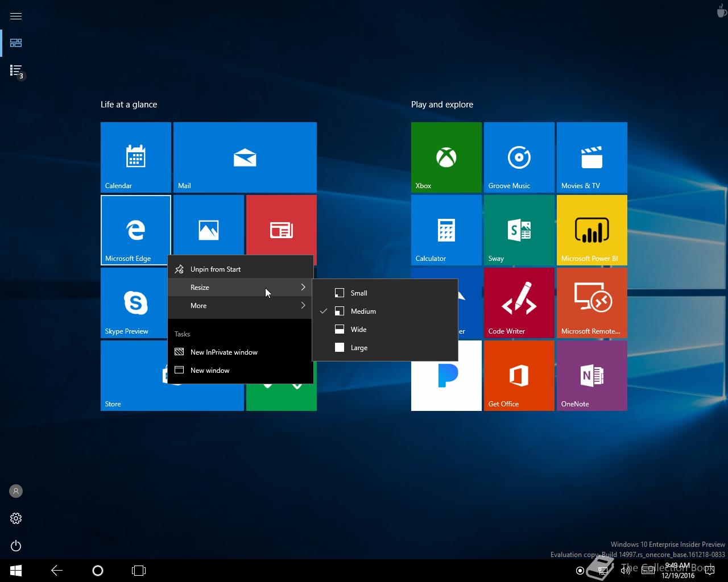Screen dimensions: 728x582
Task: Open Cortana circle on taskbar
Action: [98, 571]
